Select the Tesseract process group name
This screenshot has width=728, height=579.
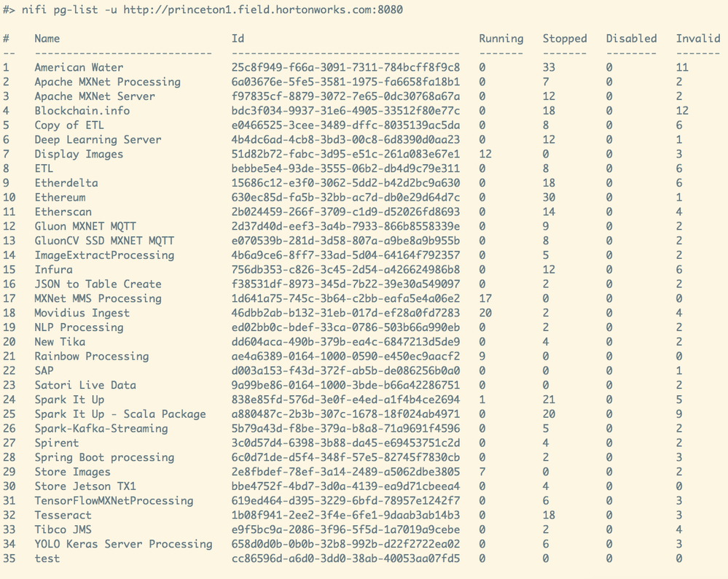[63, 515]
